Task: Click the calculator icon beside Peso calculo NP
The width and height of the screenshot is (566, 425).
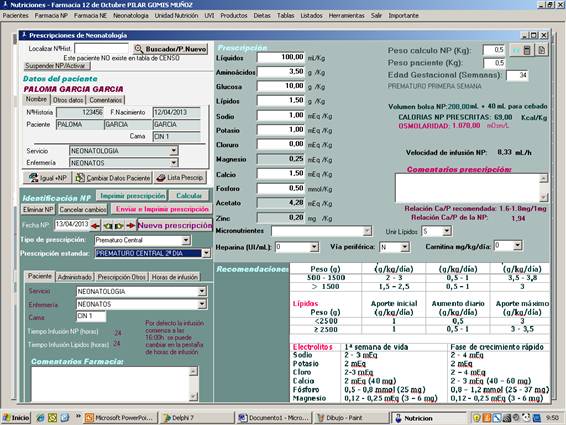Action: click(x=527, y=50)
